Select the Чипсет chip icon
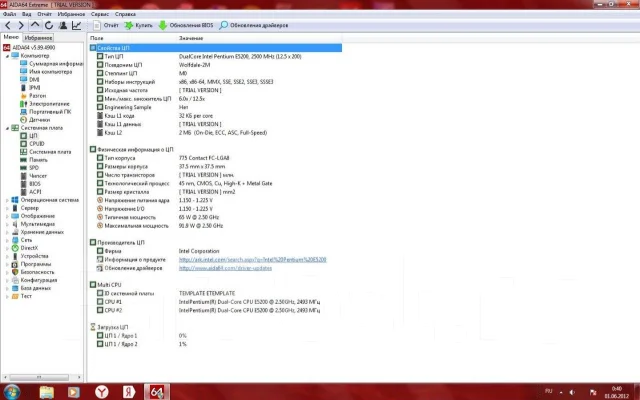Image resolution: width=640 pixels, height=400 pixels. point(23,176)
